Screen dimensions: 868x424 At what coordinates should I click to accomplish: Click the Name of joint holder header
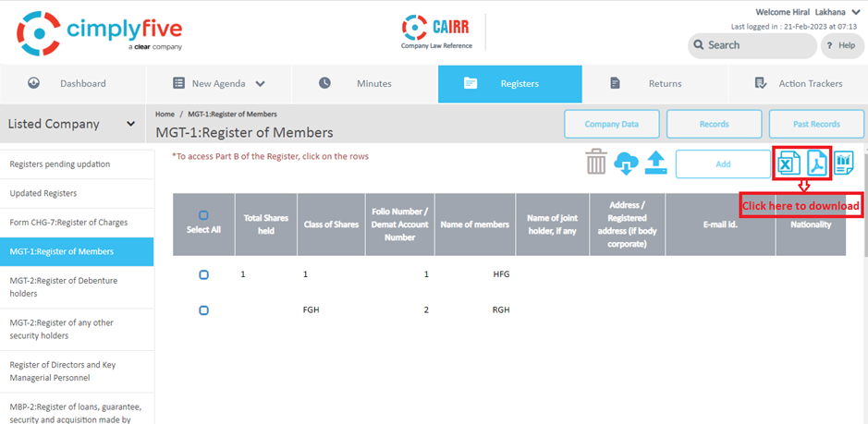click(x=552, y=224)
